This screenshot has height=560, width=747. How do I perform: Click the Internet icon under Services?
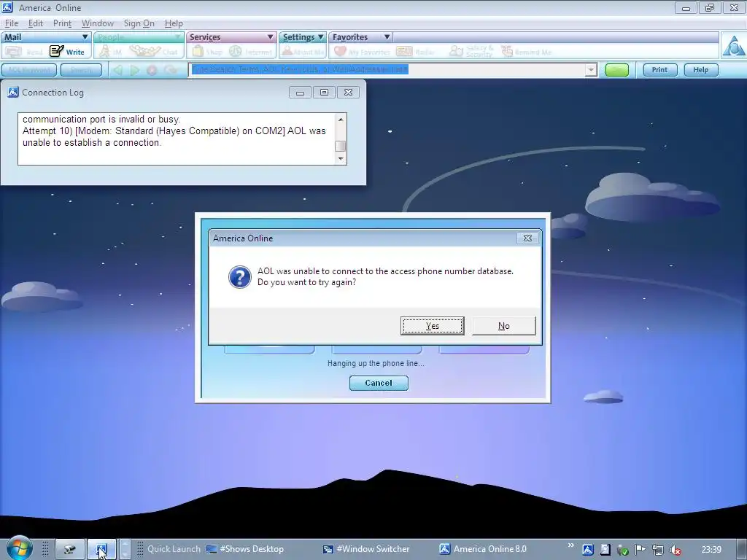click(x=236, y=51)
